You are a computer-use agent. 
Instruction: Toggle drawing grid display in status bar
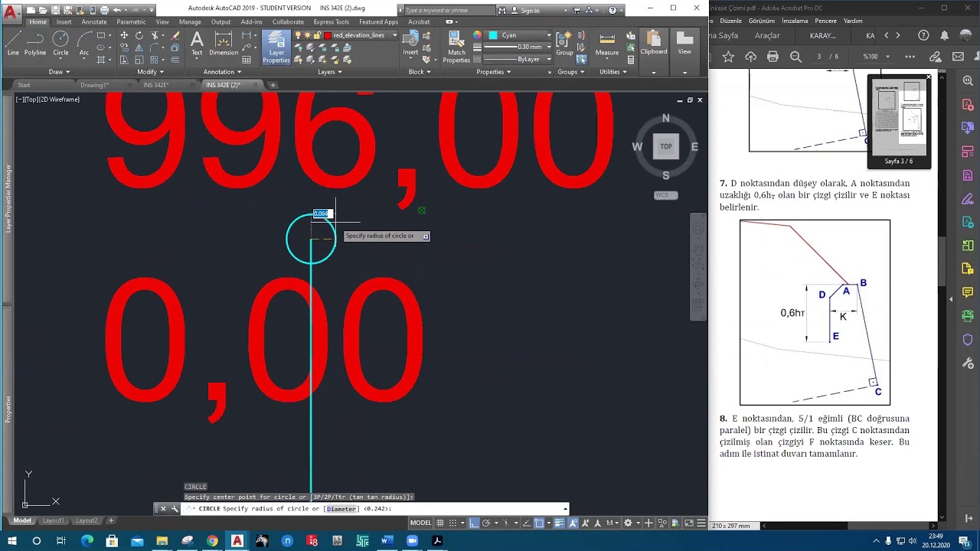coord(442,523)
